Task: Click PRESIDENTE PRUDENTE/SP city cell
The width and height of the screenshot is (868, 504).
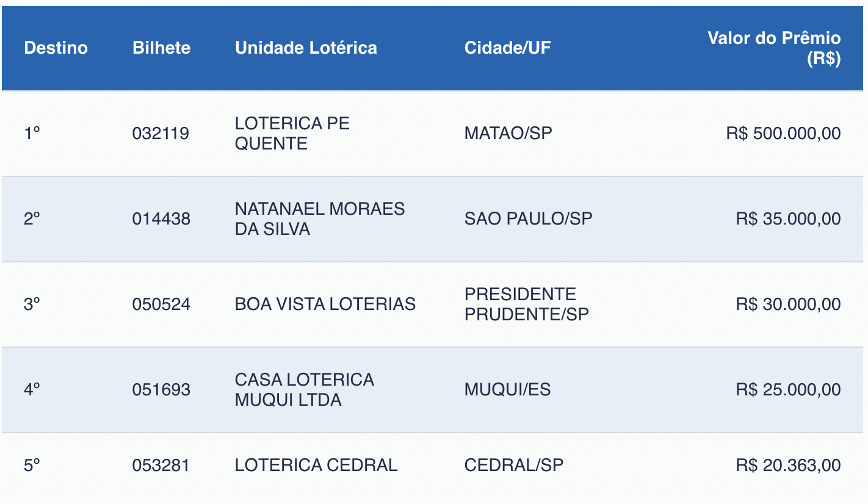Action: pyautogui.click(x=526, y=304)
